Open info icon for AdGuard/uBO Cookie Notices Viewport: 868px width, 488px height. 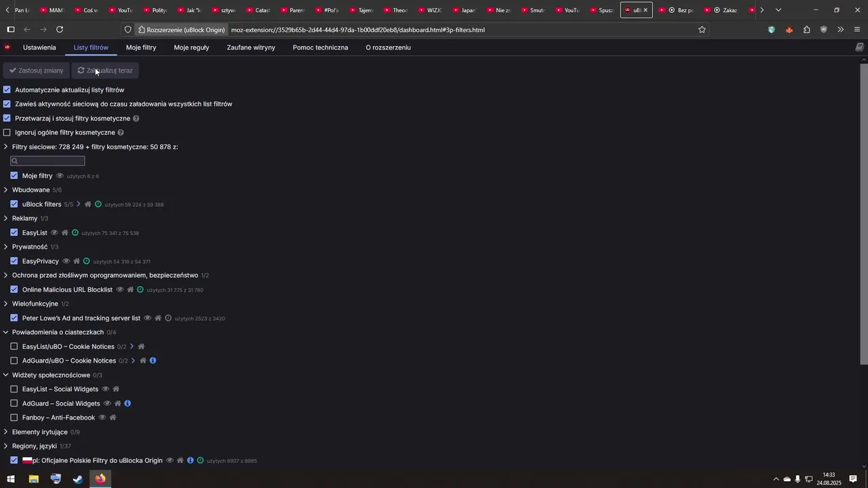[x=153, y=361]
